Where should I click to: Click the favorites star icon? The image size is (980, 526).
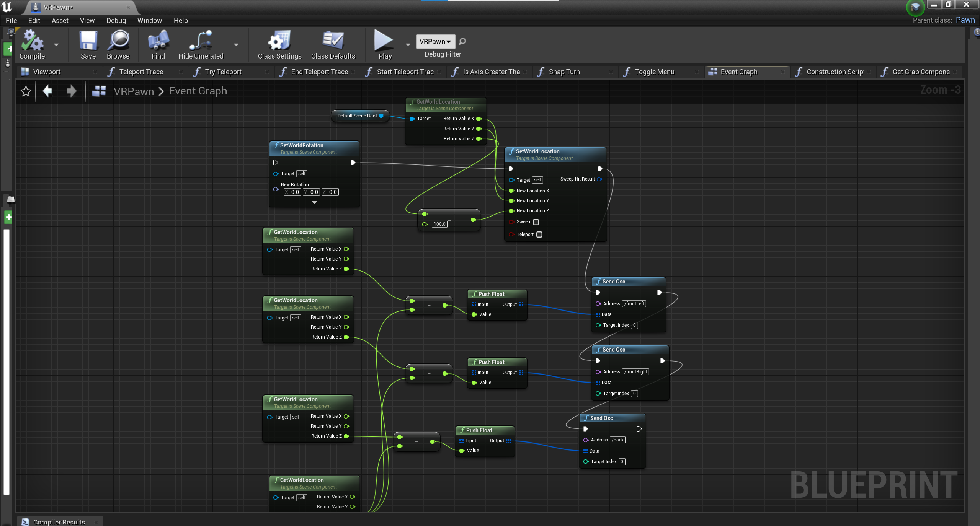pyautogui.click(x=26, y=91)
